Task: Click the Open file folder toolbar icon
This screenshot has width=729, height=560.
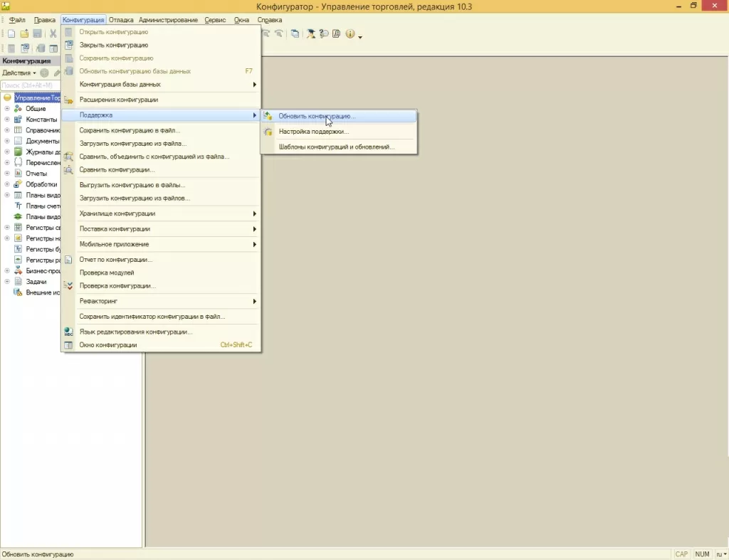Action: 24,33
